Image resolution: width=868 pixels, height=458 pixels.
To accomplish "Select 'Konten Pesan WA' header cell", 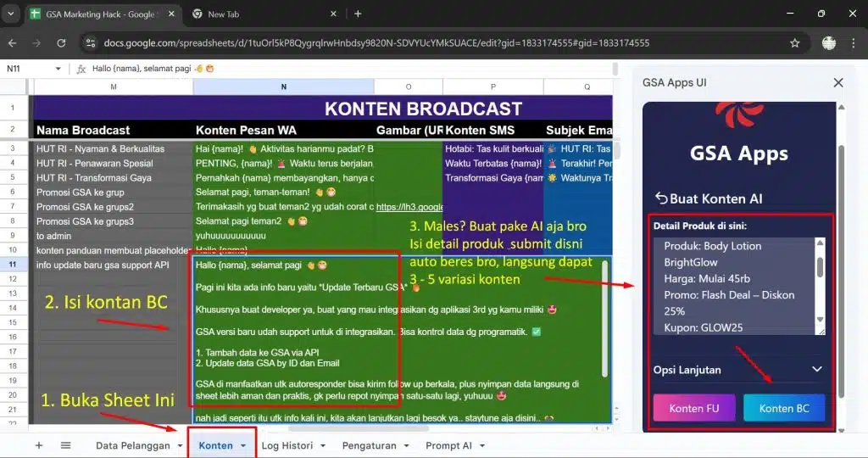I will 283,130.
